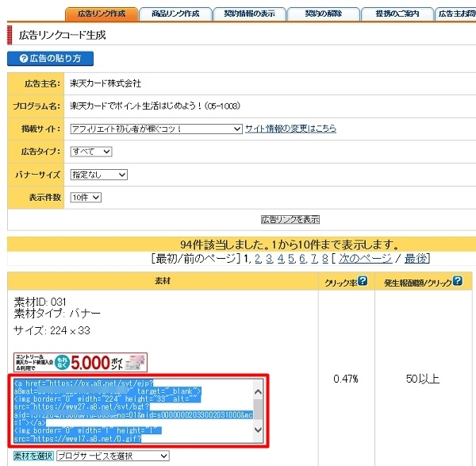
Task: Click the 素材ID: 031 text
Action: pos(40,302)
